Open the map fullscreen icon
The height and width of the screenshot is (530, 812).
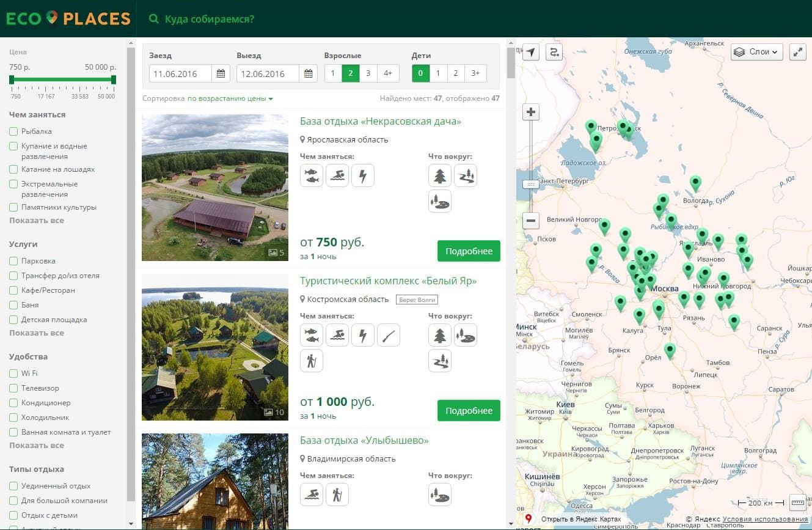pos(798,52)
